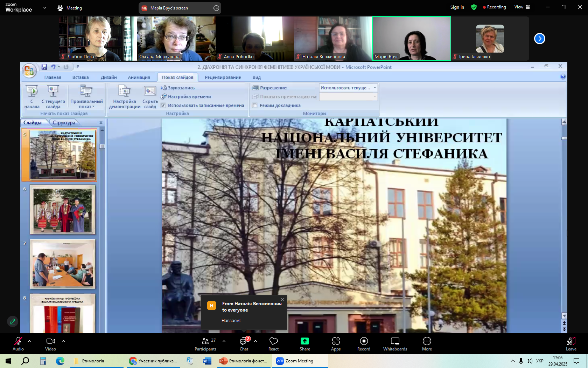
Task: Open the Participants list
Action: coord(205,344)
